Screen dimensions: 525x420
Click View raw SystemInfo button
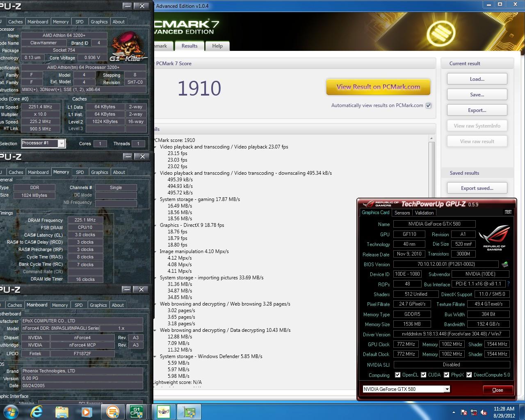(x=477, y=126)
